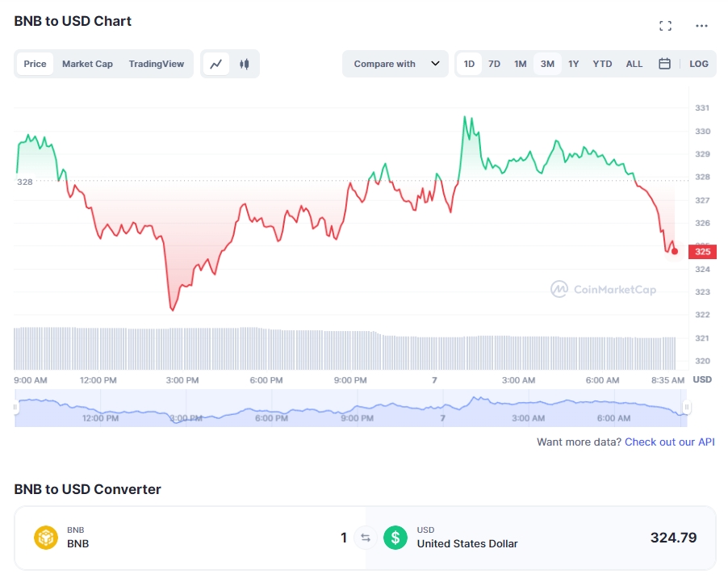Set chart range to 7D
The height and width of the screenshot is (578, 728).
pos(494,64)
